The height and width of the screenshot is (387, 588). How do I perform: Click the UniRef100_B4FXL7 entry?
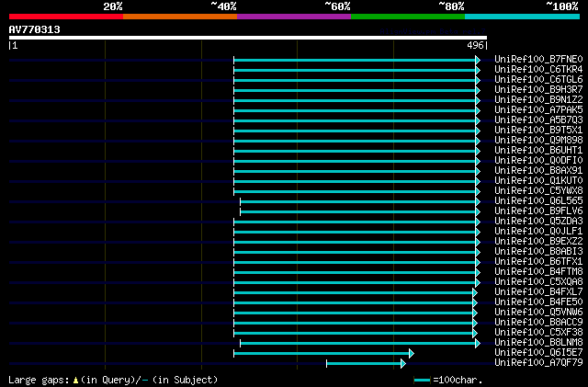(x=538, y=292)
